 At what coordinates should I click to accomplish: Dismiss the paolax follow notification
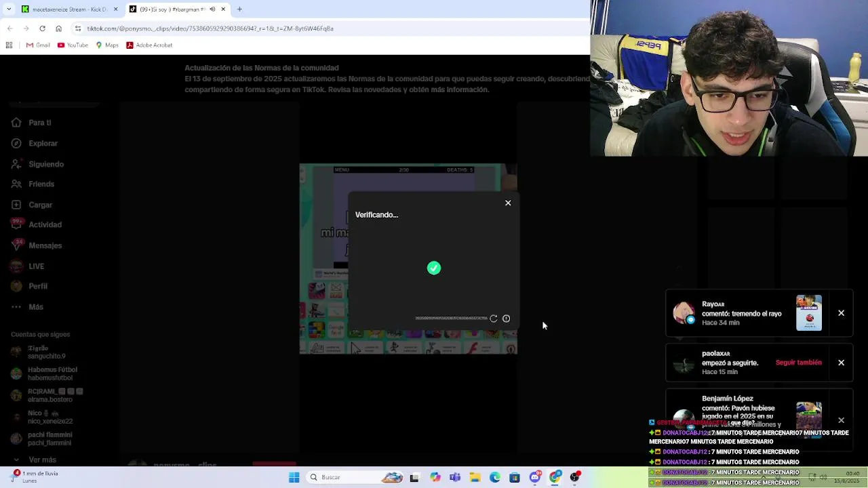(841, 363)
